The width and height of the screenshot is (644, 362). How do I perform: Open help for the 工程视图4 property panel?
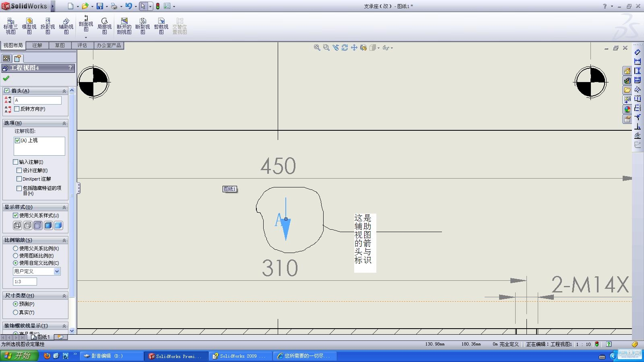pos(70,68)
